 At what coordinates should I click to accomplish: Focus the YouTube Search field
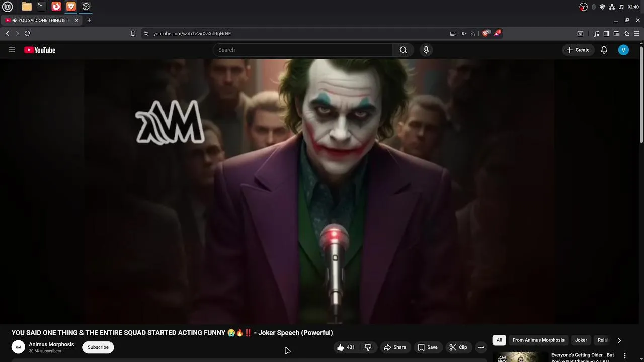click(303, 50)
